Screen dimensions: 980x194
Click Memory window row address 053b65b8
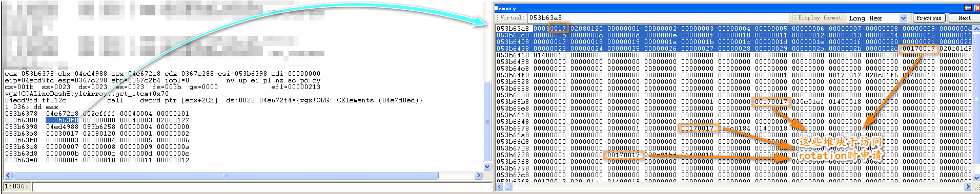pos(513,102)
